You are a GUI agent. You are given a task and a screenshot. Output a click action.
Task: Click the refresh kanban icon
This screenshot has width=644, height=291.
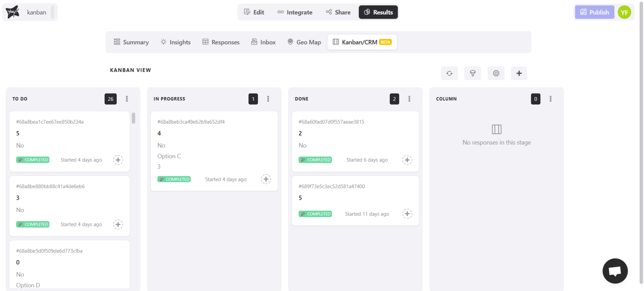pos(449,74)
